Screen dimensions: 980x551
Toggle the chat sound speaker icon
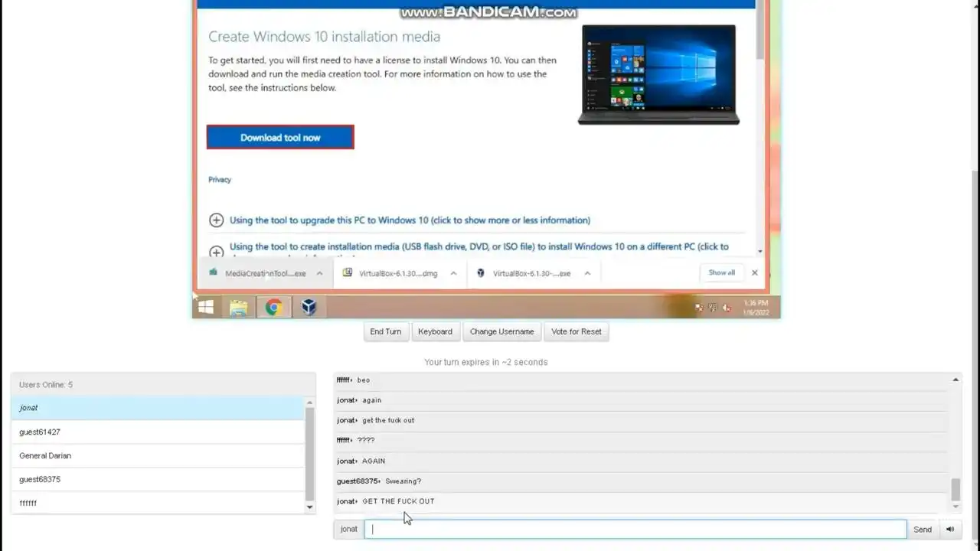click(950, 529)
